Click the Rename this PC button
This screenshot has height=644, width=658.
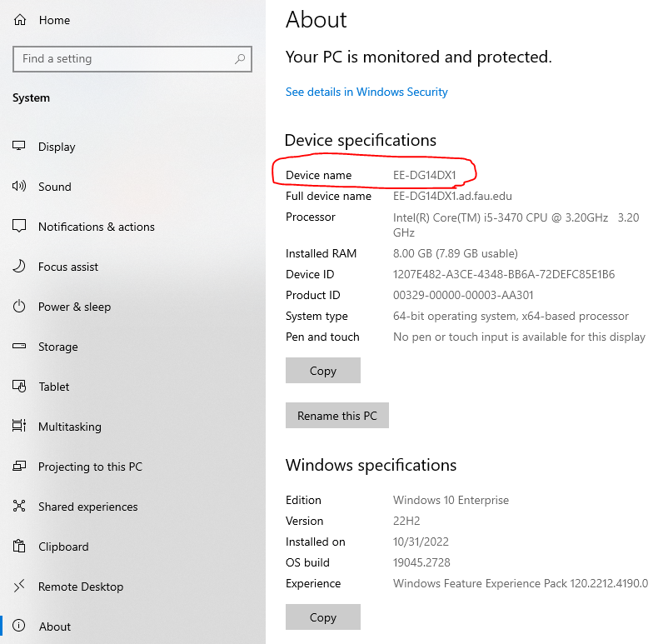(336, 416)
